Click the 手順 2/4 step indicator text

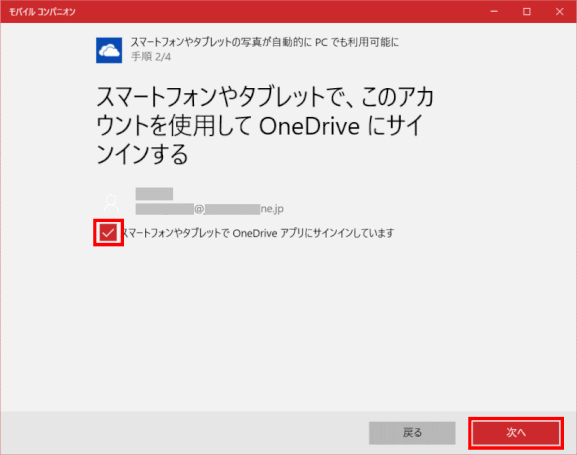(x=151, y=57)
